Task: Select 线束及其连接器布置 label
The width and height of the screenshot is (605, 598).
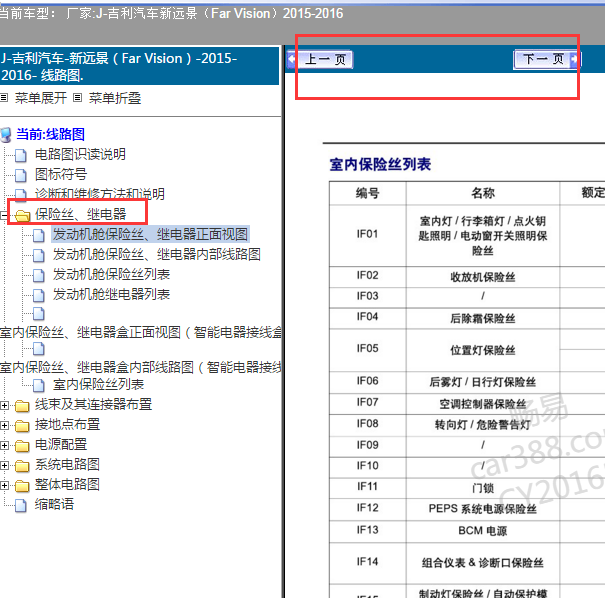Action: 93,404
